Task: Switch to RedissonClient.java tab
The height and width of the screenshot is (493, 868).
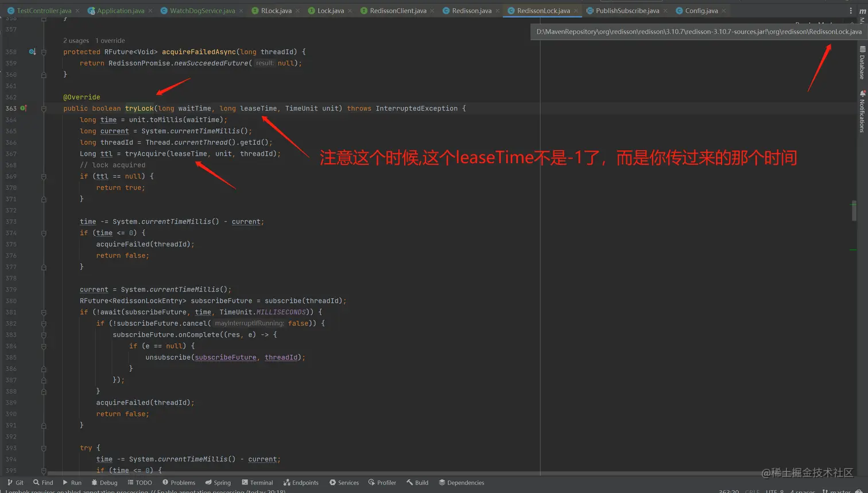Action: 397,10
